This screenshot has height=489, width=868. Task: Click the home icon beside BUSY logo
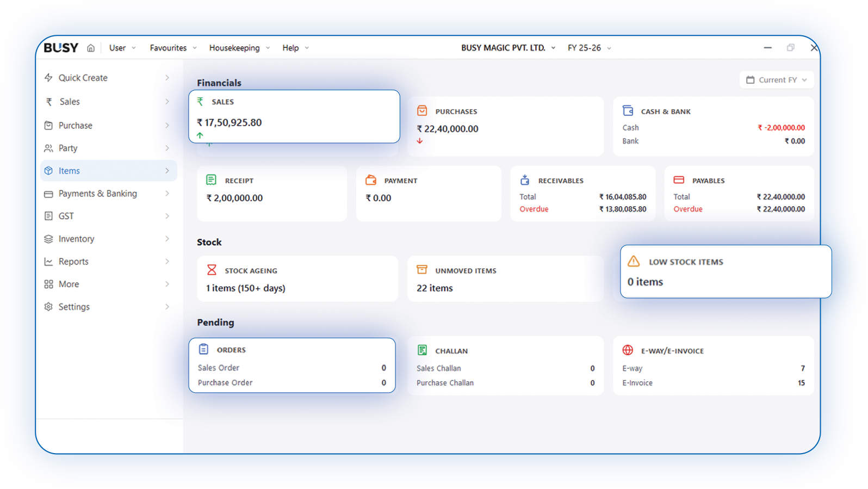91,48
